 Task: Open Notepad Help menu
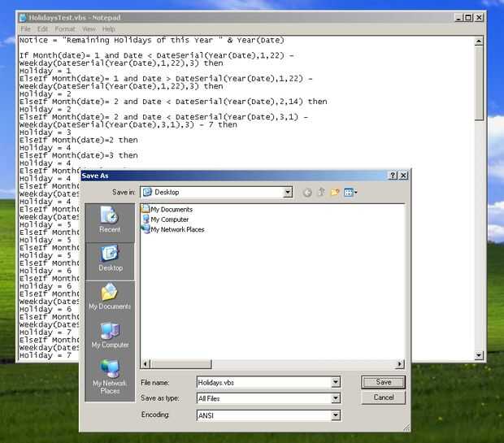coord(109,29)
